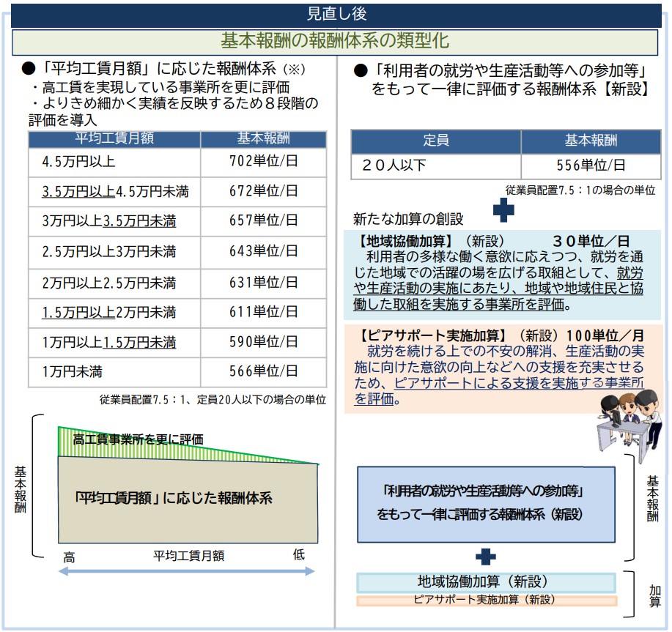
Task: Click the vertical 基本報酬 label at right bracket
Action: click(x=653, y=499)
